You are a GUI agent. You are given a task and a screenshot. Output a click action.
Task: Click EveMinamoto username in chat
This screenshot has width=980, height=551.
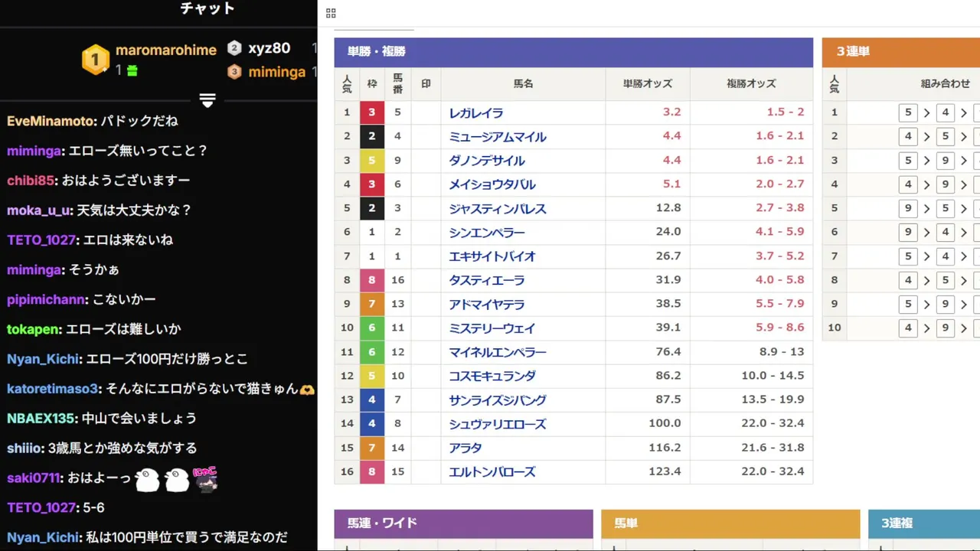[51, 121]
